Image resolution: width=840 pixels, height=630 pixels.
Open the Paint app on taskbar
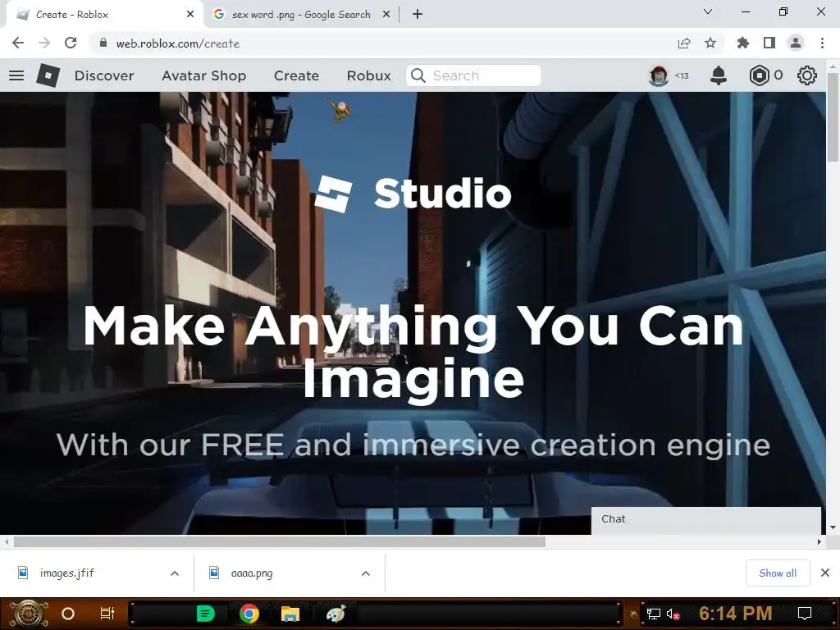(x=336, y=614)
